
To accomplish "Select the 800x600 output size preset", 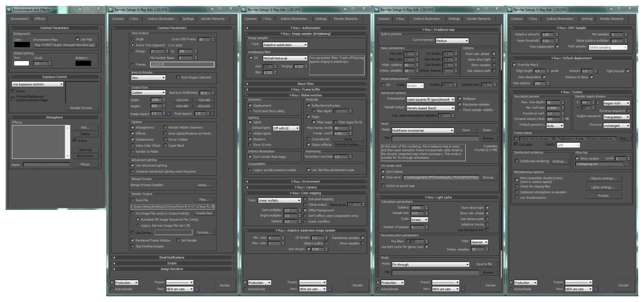I will pos(204,106).
